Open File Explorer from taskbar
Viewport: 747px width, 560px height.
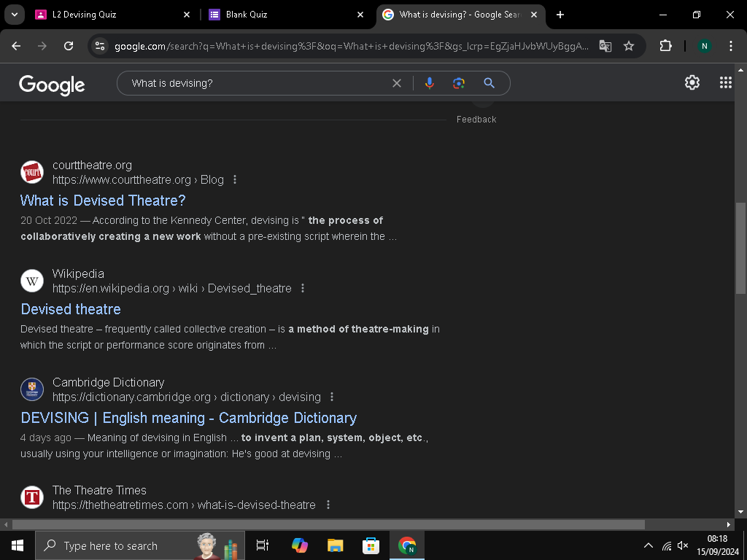point(336,545)
